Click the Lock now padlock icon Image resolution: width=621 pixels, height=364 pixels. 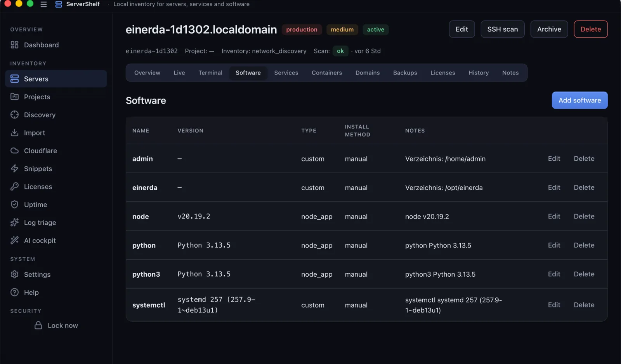pyautogui.click(x=38, y=325)
